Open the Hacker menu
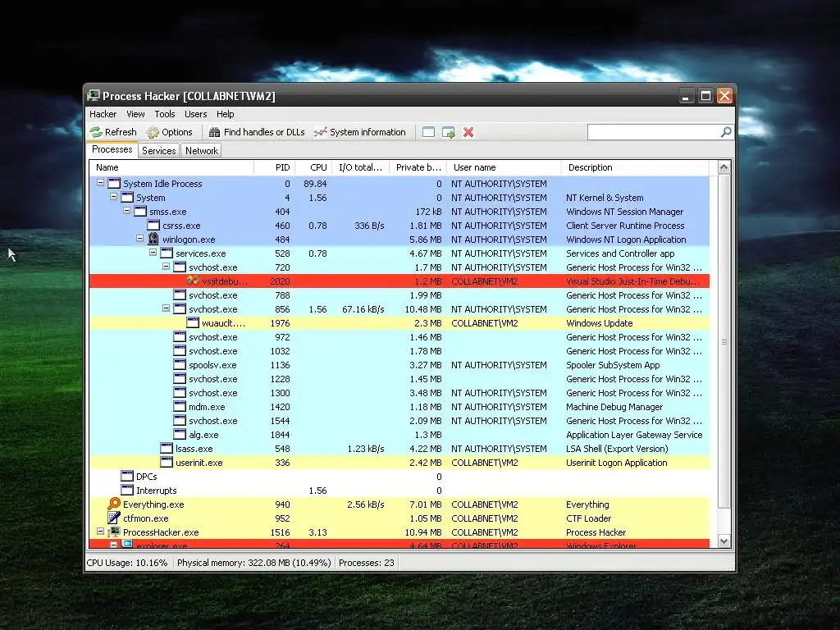Viewport: 840px width, 630px height. [x=103, y=114]
